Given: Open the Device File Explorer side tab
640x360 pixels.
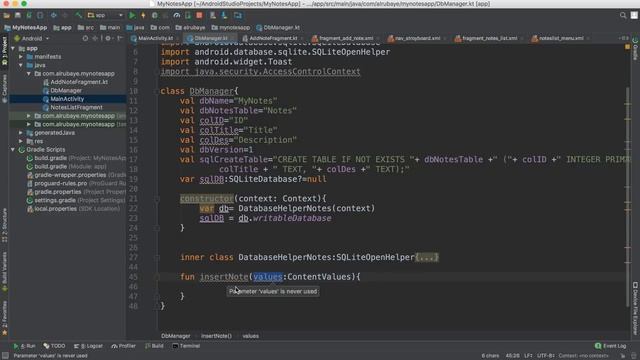Looking at the screenshot, I should click(x=635, y=307).
